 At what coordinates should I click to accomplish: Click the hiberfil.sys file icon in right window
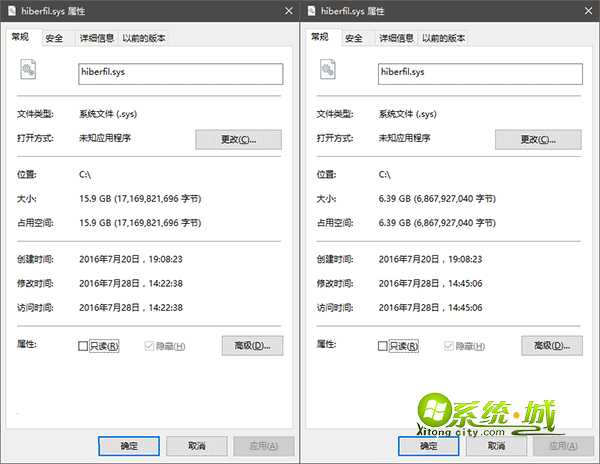click(x=328, y=70)
